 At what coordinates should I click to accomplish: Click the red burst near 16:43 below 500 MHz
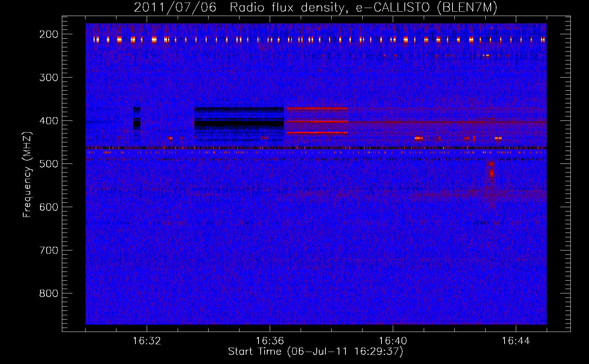(x=491, y=170)
